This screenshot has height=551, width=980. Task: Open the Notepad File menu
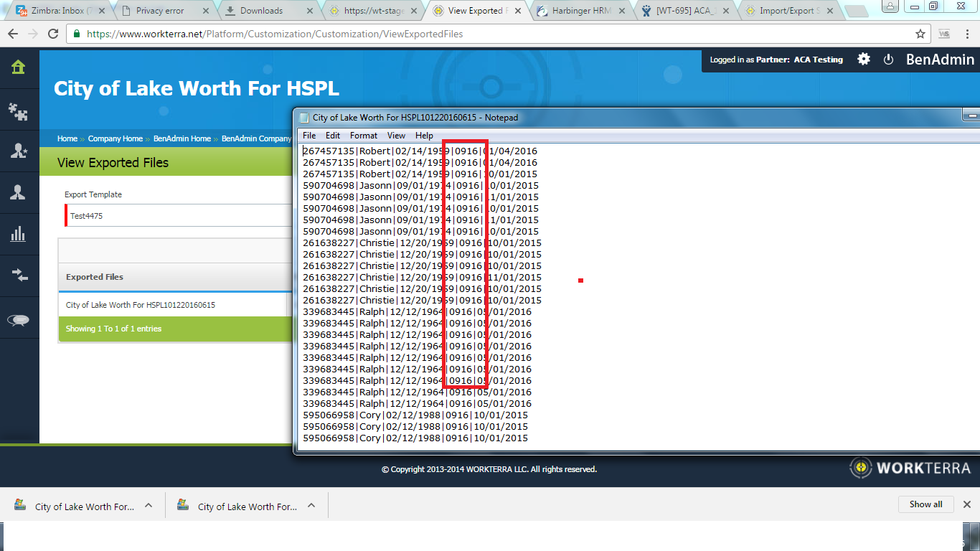click(x=309, y=136)
